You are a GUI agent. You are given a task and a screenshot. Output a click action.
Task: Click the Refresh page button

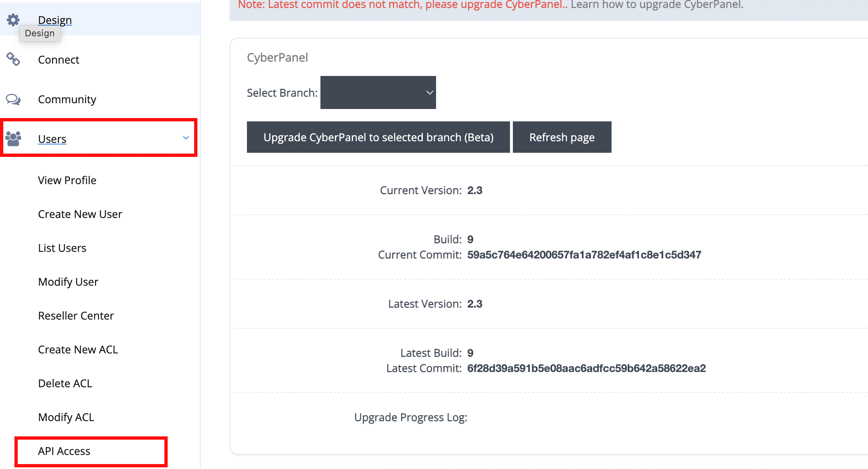pyautogui.click(x=562, y=137)
